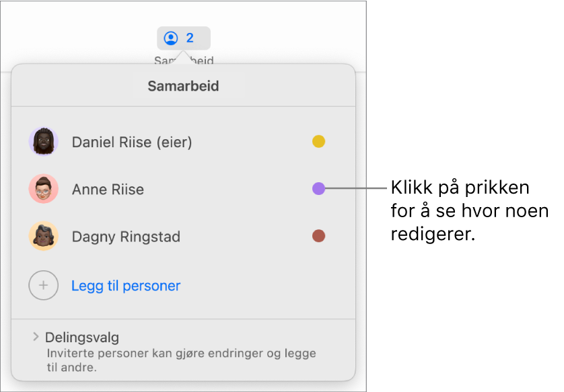Click Daniel Riise's avatar
564x392 pixels.
coord(44,141)
